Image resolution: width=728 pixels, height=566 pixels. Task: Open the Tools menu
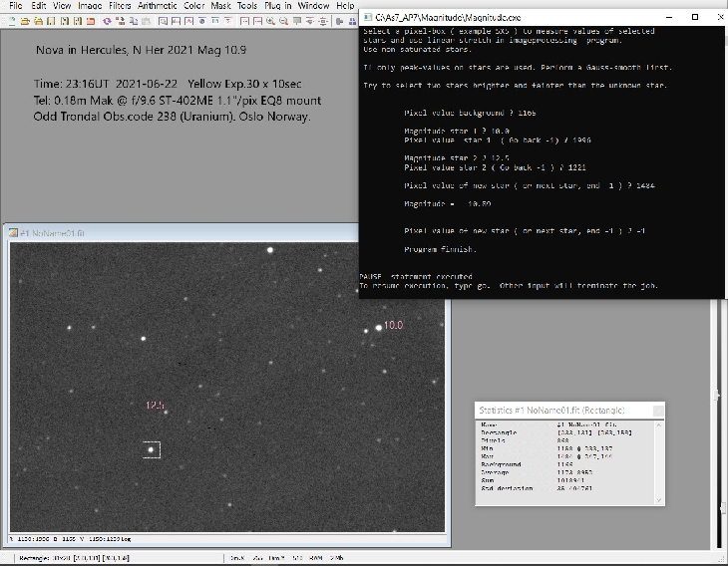tap(246, 6)
